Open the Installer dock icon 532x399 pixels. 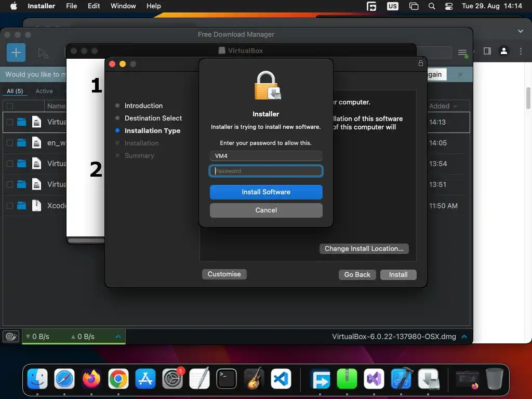[x=428, y=379]
